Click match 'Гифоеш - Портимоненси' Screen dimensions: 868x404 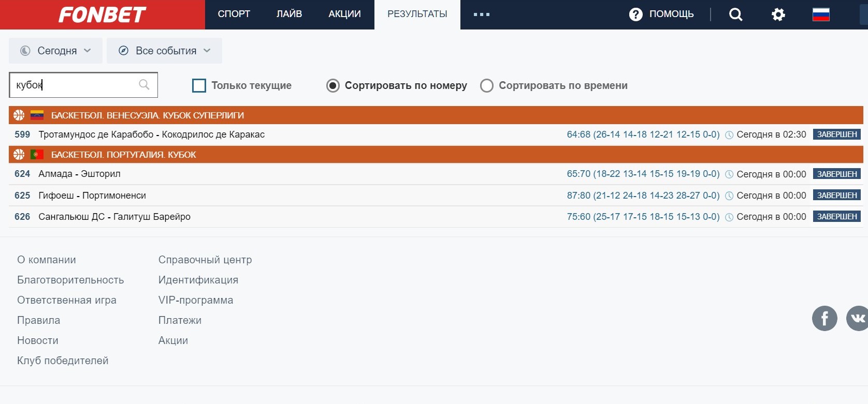click(92, 196)
